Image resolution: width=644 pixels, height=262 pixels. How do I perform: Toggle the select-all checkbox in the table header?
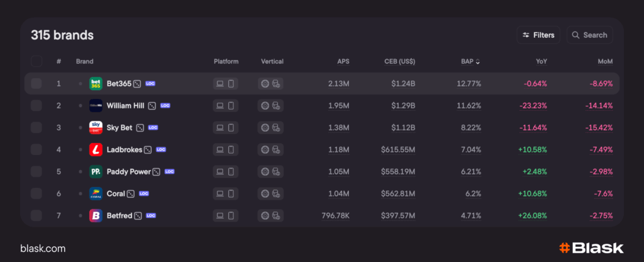(x=36, y=61)
